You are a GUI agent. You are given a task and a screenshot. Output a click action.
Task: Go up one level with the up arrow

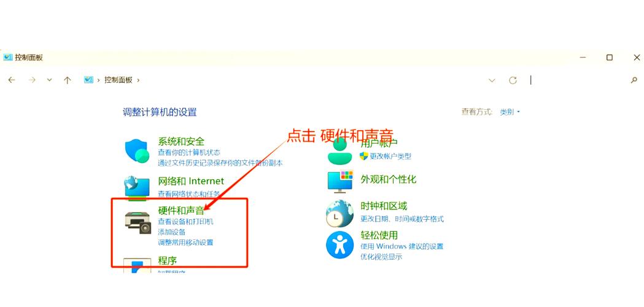click(68, 80)
